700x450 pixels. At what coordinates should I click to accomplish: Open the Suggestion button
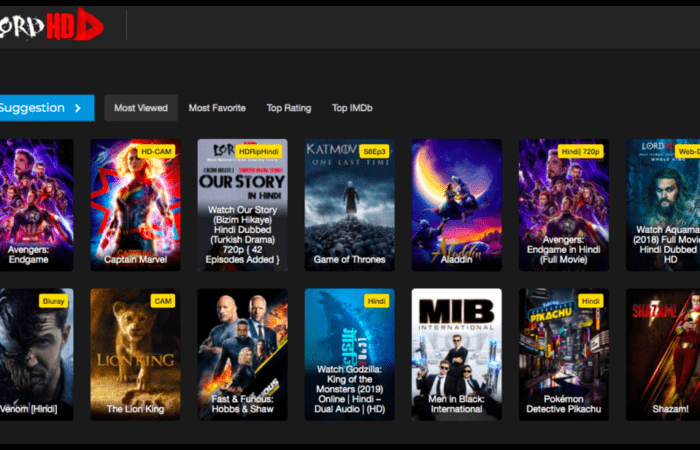pyautogui.click(x=47, y=108)
